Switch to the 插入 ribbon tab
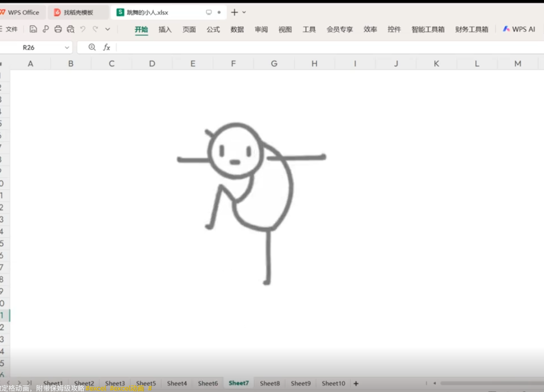The image size is (544, 392). click(165, 29)
